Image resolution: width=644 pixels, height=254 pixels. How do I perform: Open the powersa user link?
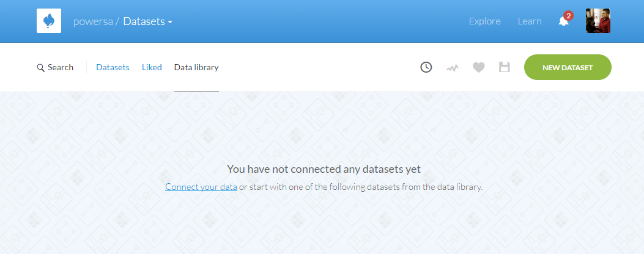click(93, 21)
